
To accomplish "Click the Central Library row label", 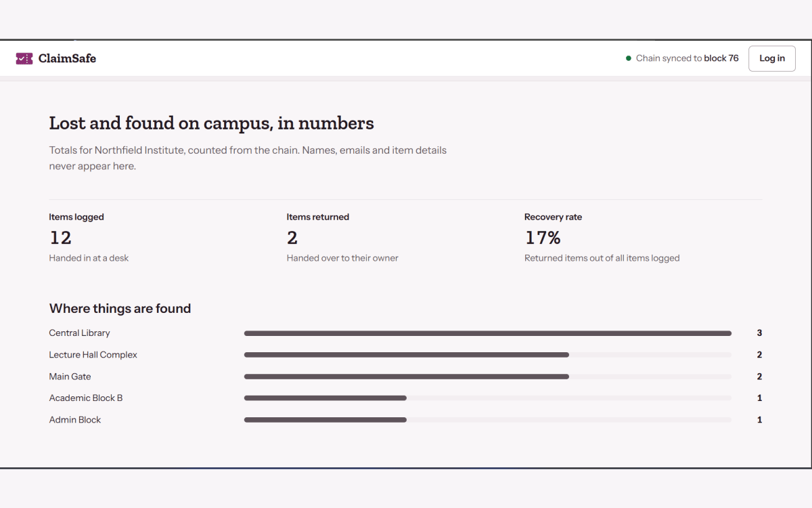I will tap(79, 333).
